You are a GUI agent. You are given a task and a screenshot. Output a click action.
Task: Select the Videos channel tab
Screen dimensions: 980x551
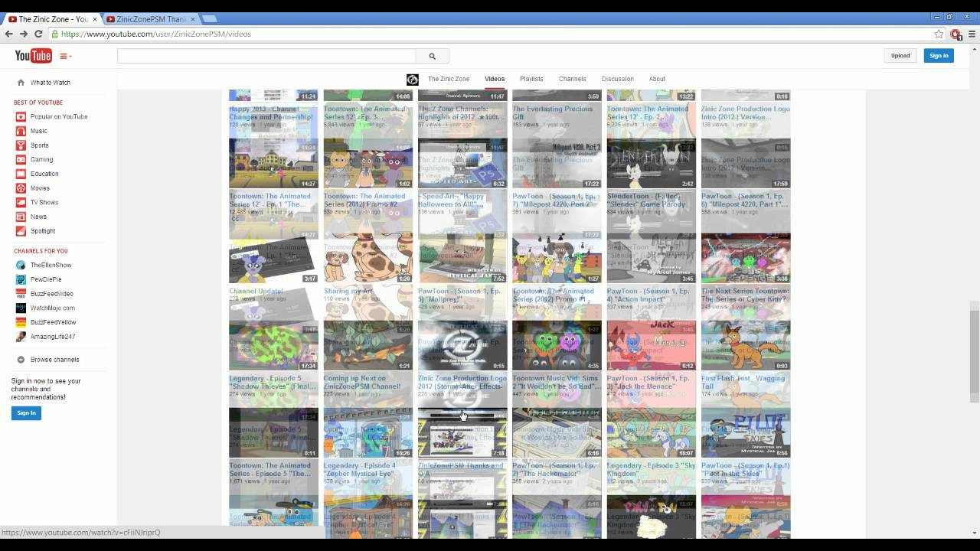point(495,79)
